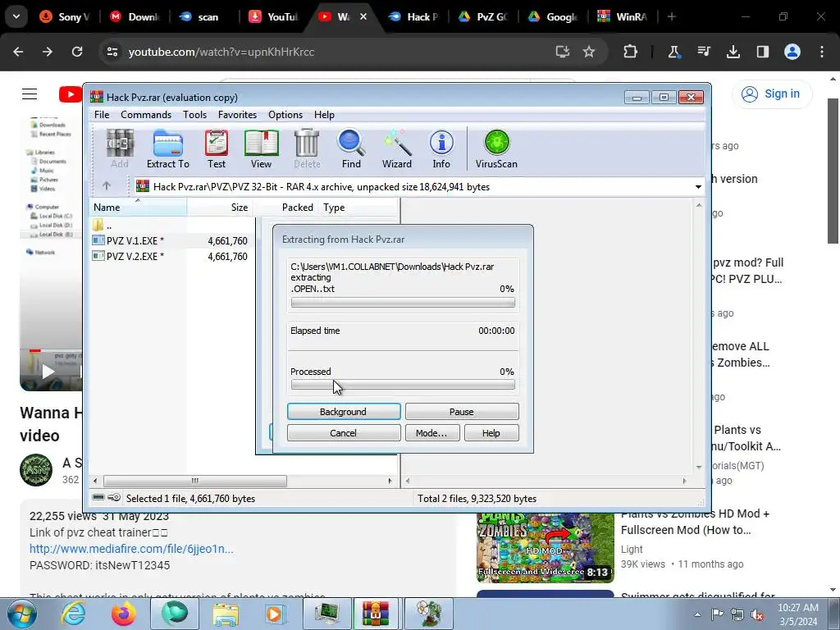This screenshot has width=840, height=630.
Task: Play the YouTube video
Action: (x=48, y=372)
